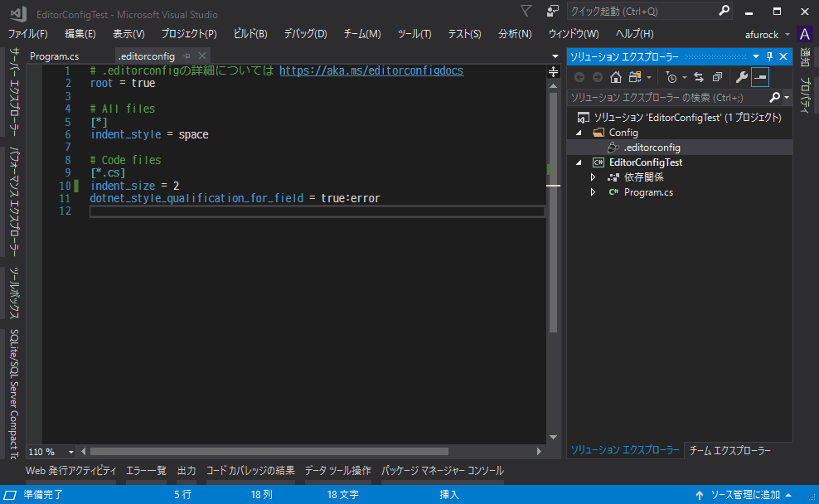Screen dimensions: 819x504
Task: Switch between solution and folder views icon
Action: click(x=635, y=77)
